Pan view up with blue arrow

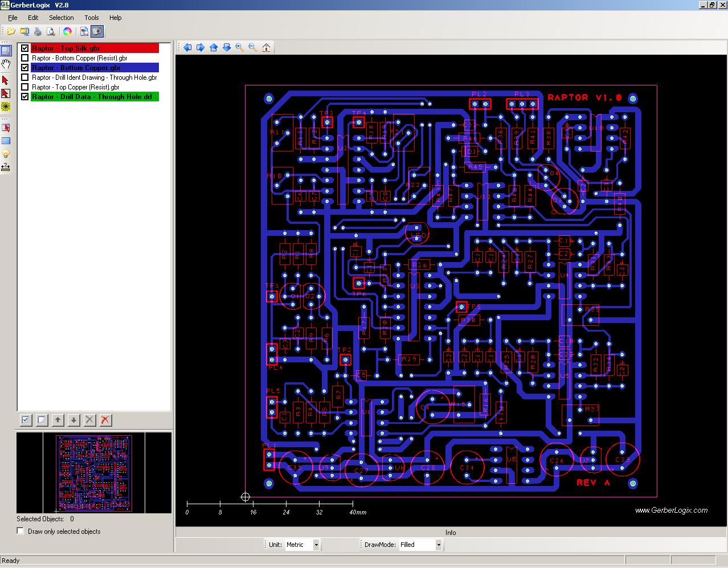coord(214,47)
